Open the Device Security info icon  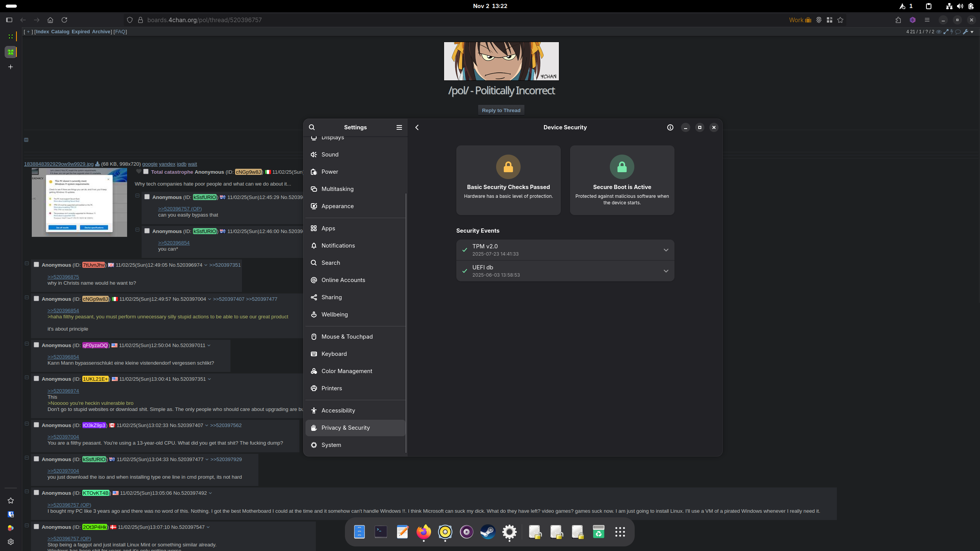[x=670, y=127]
